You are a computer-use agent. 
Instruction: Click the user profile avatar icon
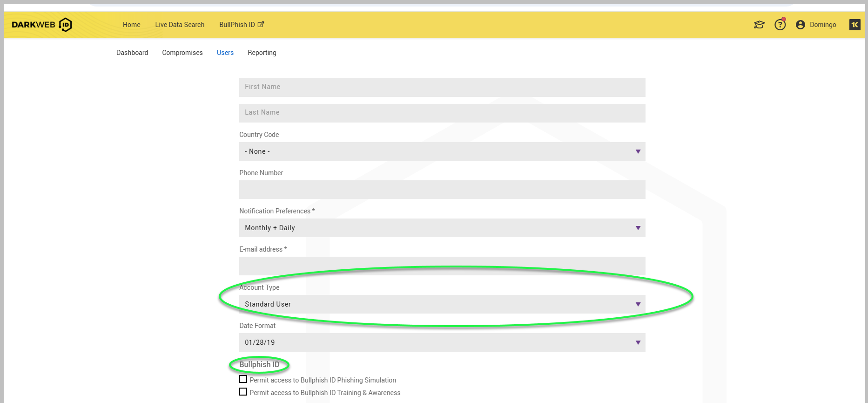[x=801, y=25]
